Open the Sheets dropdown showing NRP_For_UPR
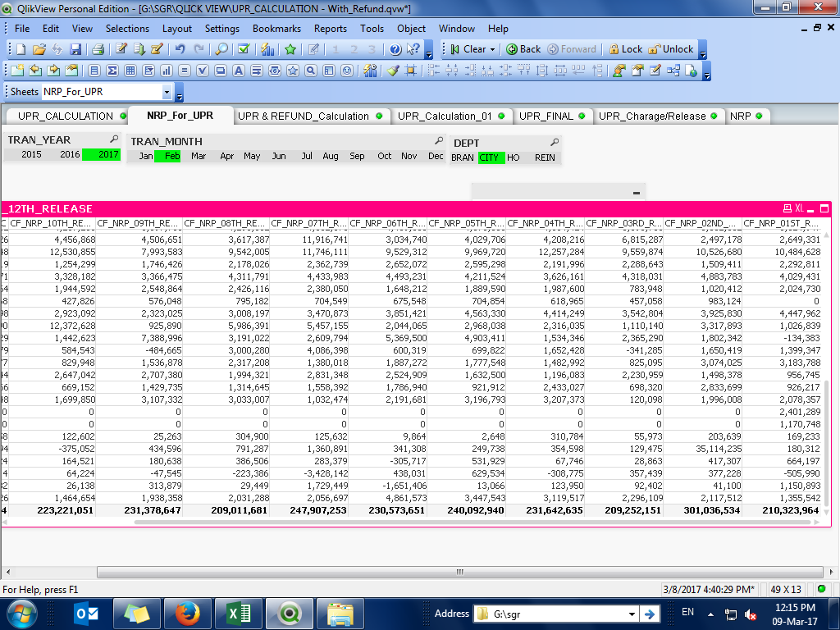Screen dimensions: 840x630 coord(167,92)
